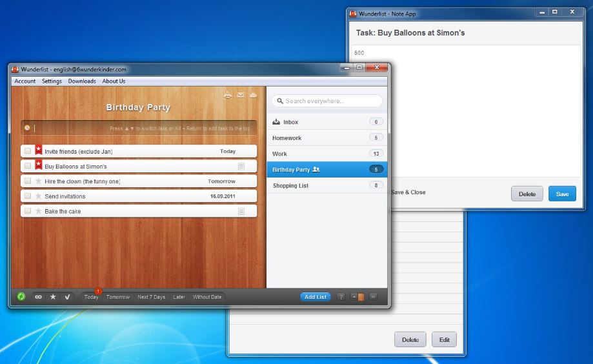This screenshot has width=593, height=364.
Task: Show completed tasks with the checkmark icon
Action: pos(67,297)
